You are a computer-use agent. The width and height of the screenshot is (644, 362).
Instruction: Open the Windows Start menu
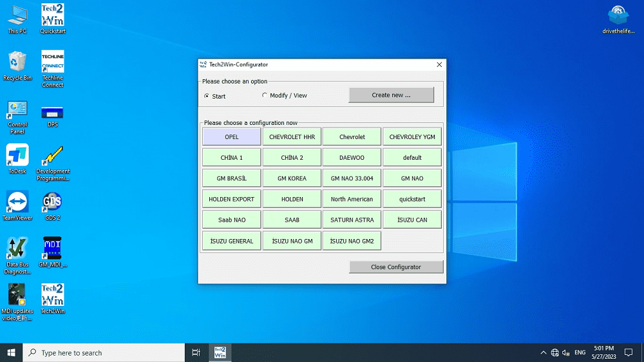(11, 353)
